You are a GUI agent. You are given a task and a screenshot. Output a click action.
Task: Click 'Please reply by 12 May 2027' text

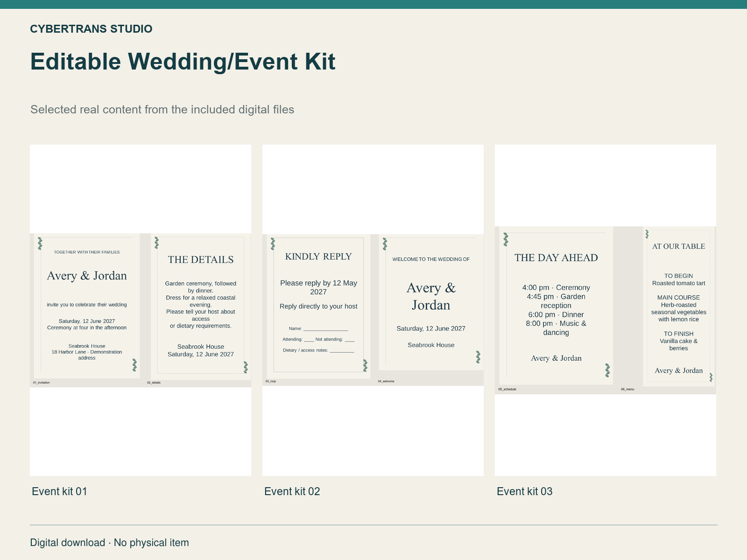coord(318,287)
